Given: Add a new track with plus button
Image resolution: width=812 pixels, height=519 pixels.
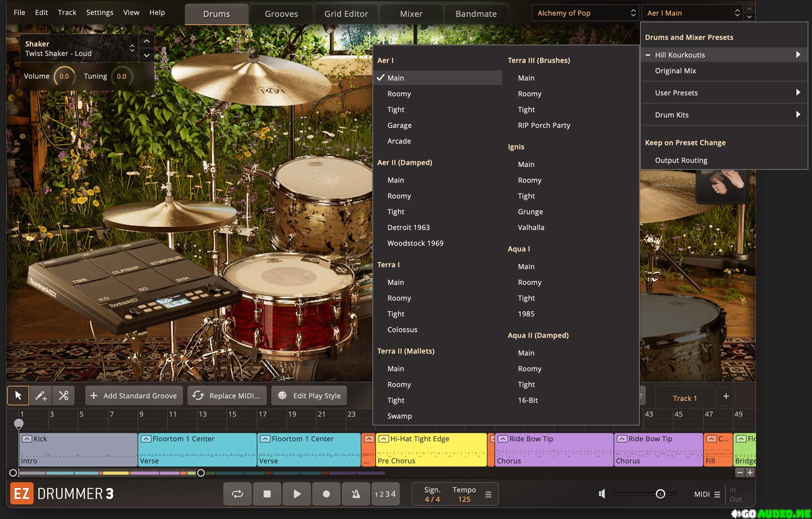Looking at the screenshot, I should click(726, 396).
